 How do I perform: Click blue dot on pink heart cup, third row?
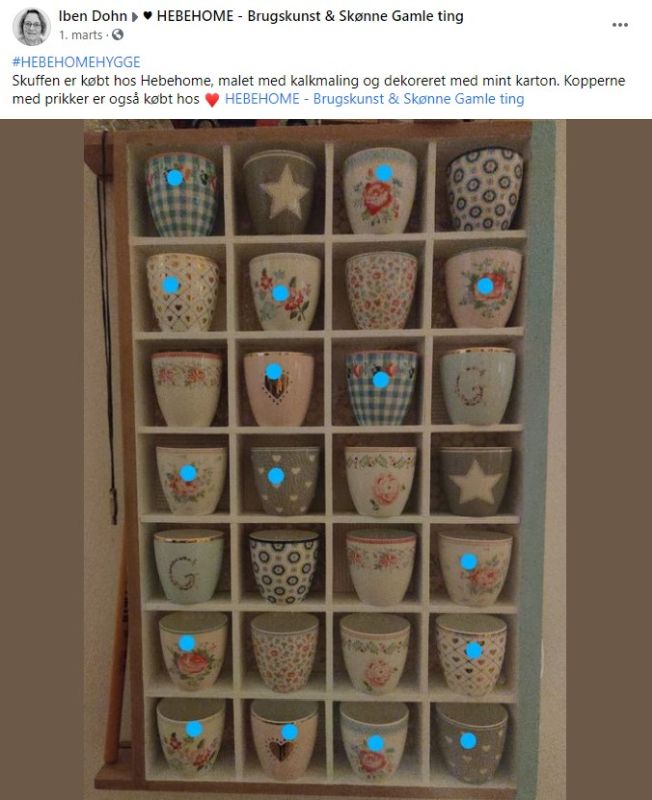(274, 371)
